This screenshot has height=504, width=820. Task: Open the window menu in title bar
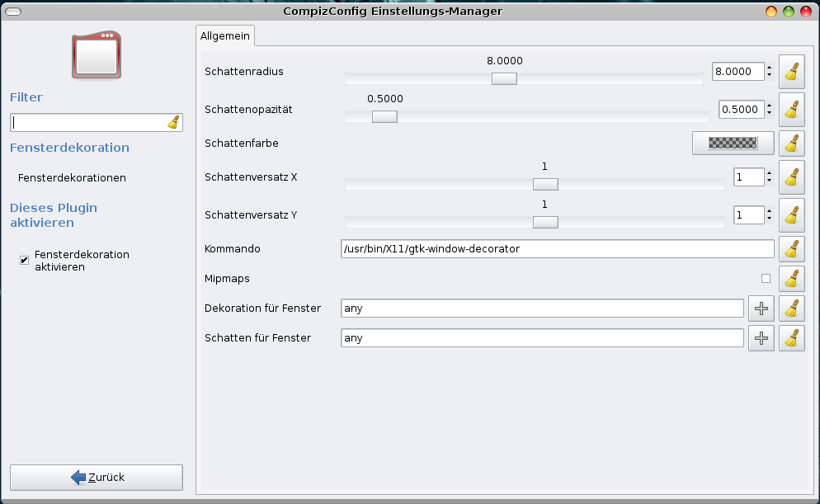pyautogui.click(x=13, y=12)
